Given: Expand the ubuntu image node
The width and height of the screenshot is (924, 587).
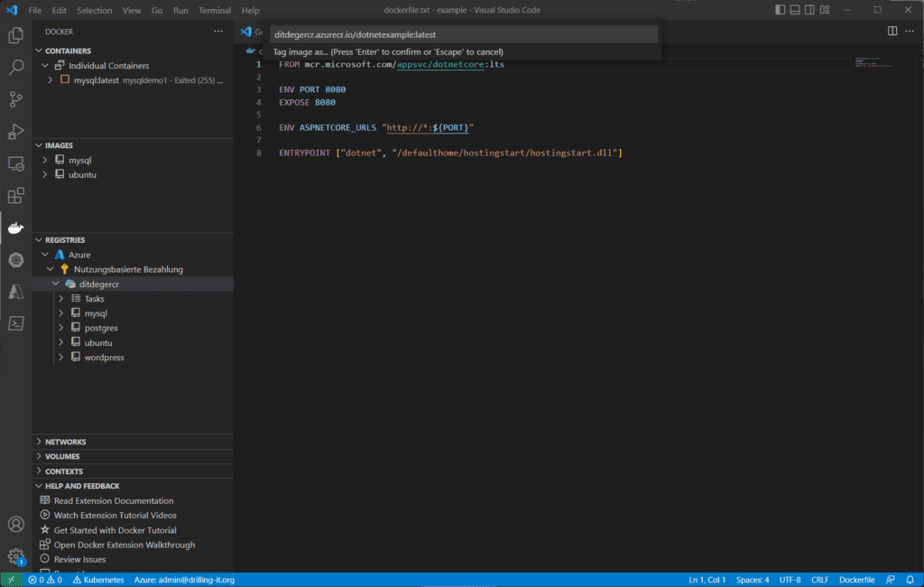Looking at the screenshot, I should click(45, 174).
